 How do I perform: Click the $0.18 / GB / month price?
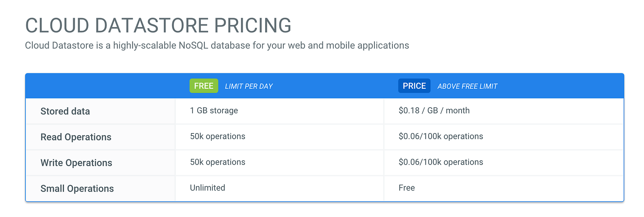[x=434, y=111]
